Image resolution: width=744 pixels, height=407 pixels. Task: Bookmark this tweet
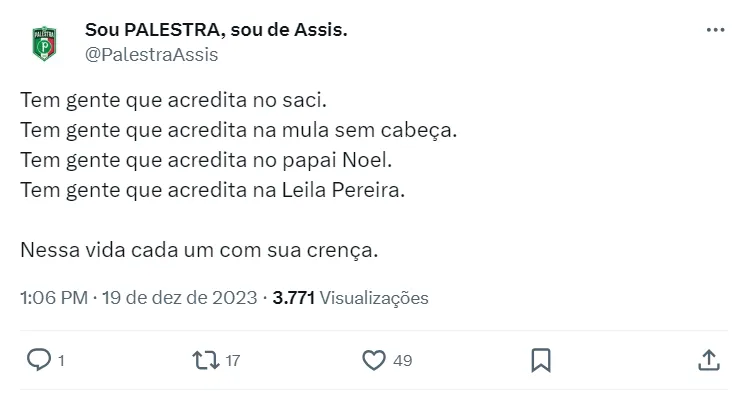pyautogui.click(x=540, y=359)
